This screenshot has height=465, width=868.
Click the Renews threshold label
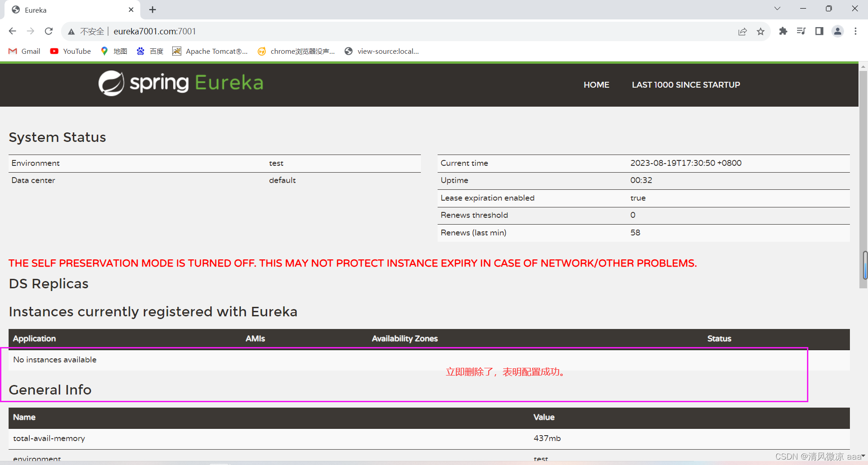474,215
